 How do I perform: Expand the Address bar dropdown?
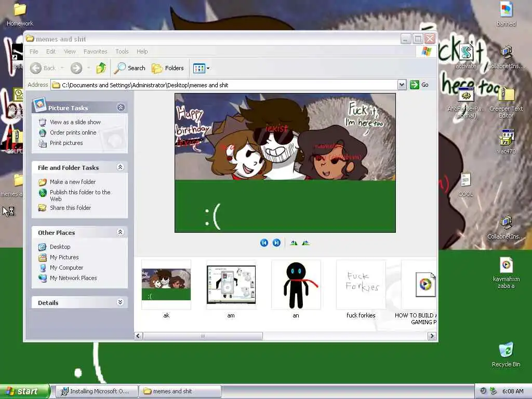(402, 85)
